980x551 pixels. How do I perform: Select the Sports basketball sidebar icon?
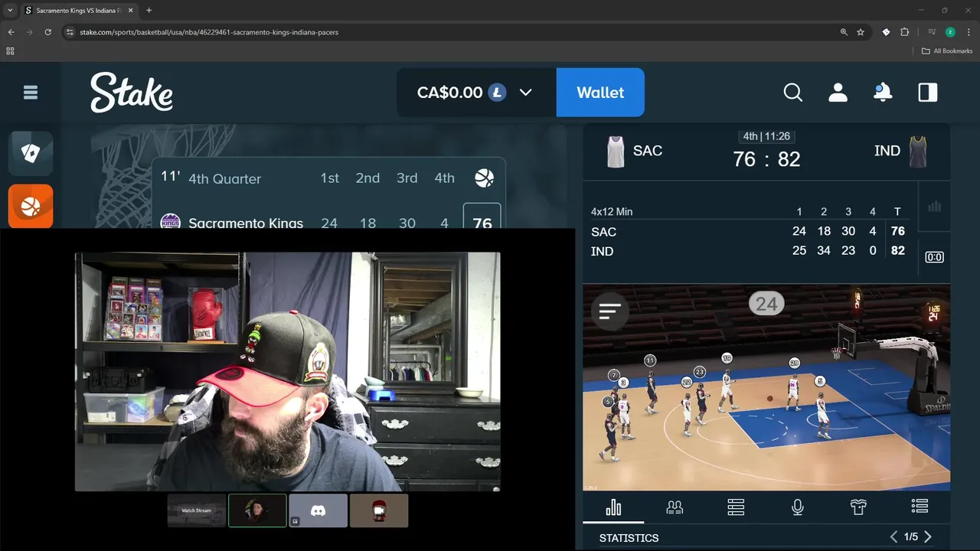point(31,206)
